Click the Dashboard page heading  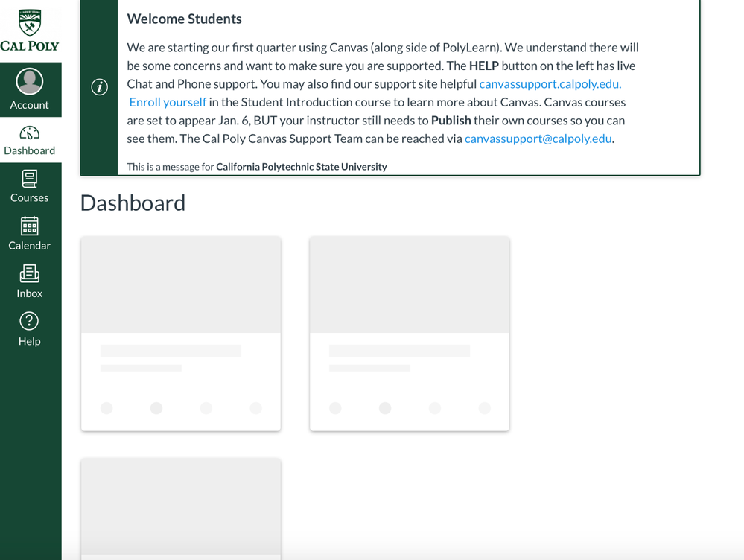click(133, 203)
